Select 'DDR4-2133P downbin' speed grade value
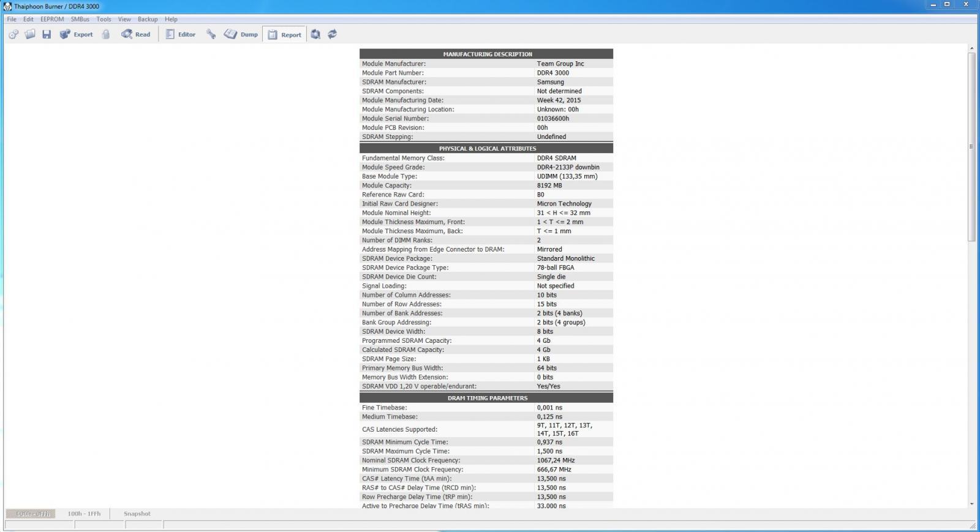 (568, 167)
